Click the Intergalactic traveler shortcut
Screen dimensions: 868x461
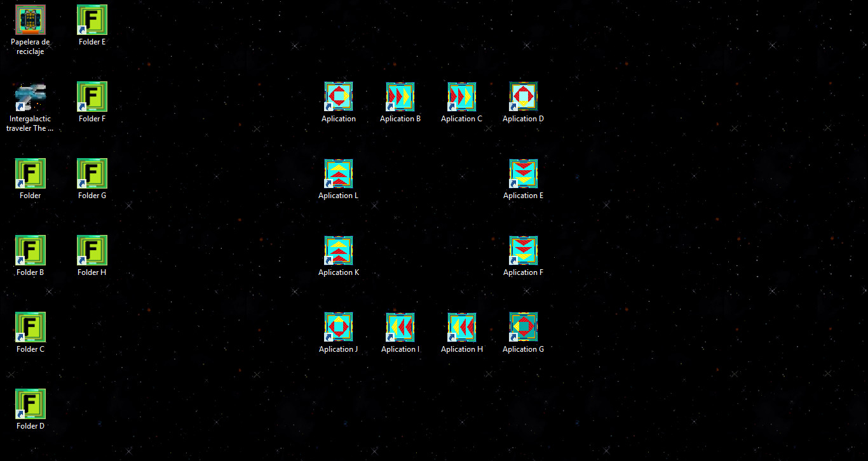tap(31, 97)
